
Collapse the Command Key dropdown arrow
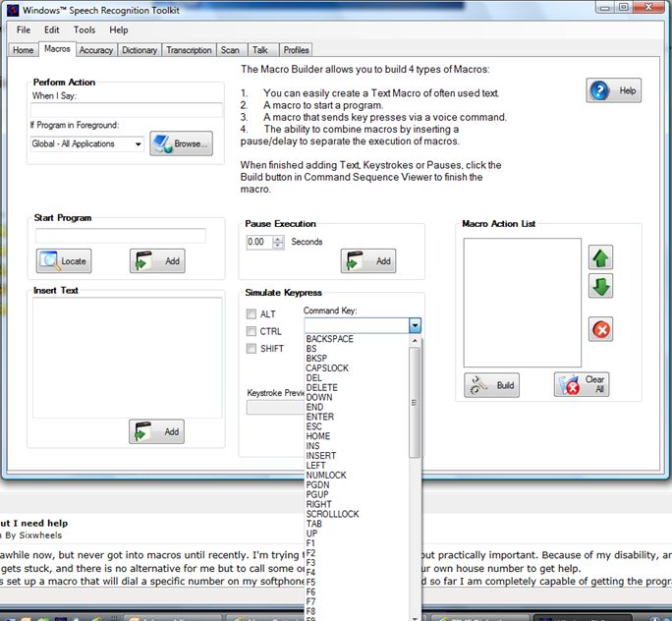[415, 325]
